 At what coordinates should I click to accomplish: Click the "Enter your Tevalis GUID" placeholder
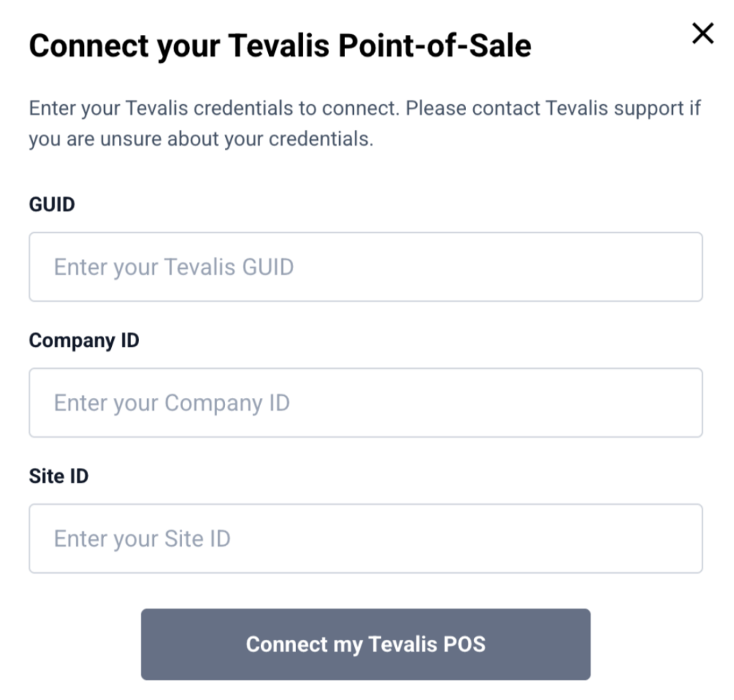[x=173, y=267]
